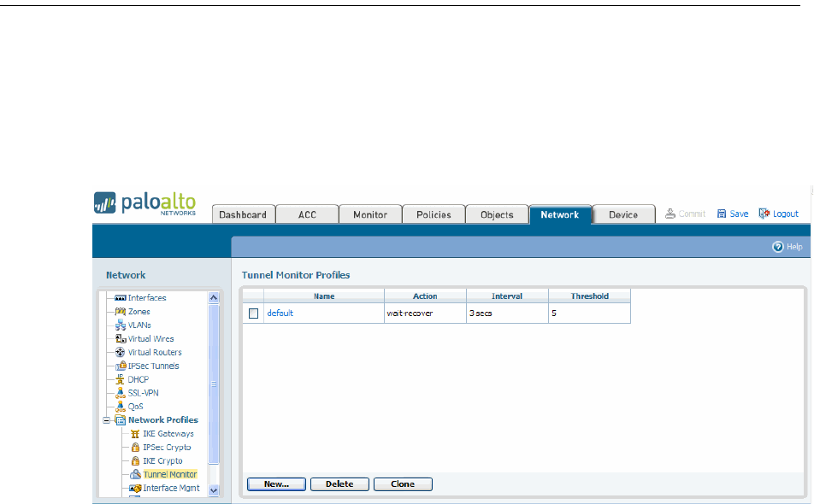Click the Palo Alto Networks logo
Image resolution: width=814 pixels, height=504 pixels.
pyautogui.click(x=145, y=202)
